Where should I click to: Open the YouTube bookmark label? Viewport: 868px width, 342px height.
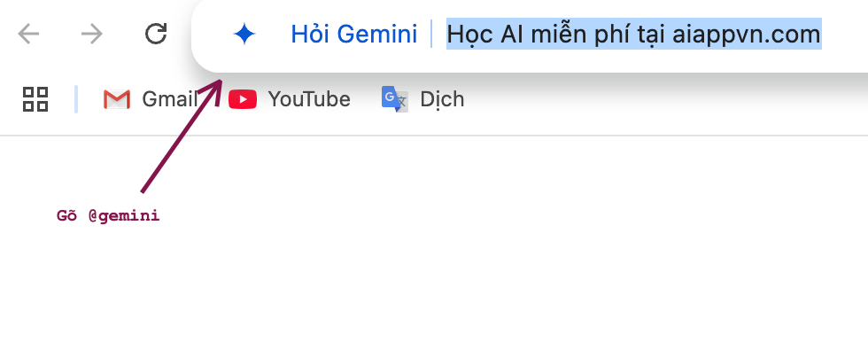click(x=309, y=99)
